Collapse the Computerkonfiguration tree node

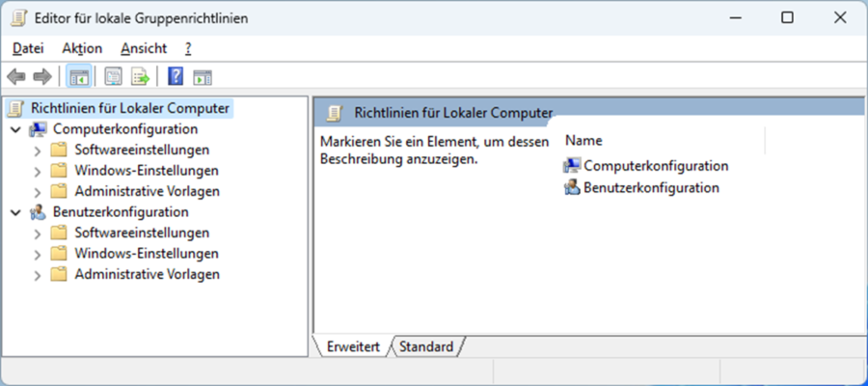(x=16, y=130)
